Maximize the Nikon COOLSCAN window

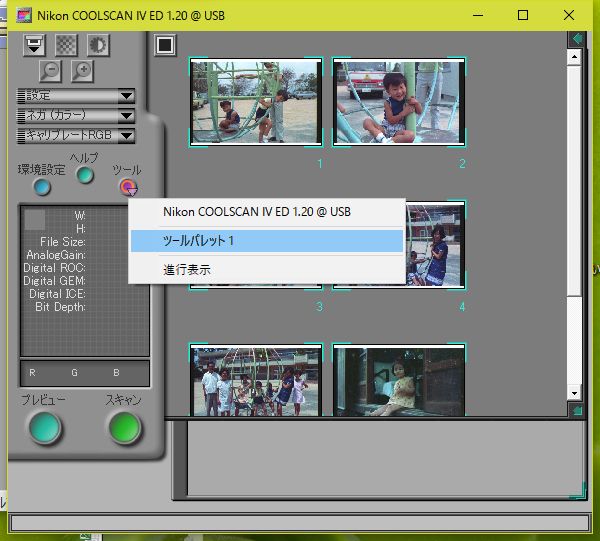point(523,15)
